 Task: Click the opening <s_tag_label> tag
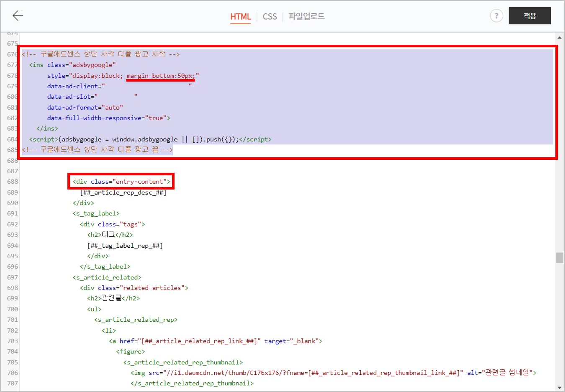pyautogui.click(x=96, y=213)
